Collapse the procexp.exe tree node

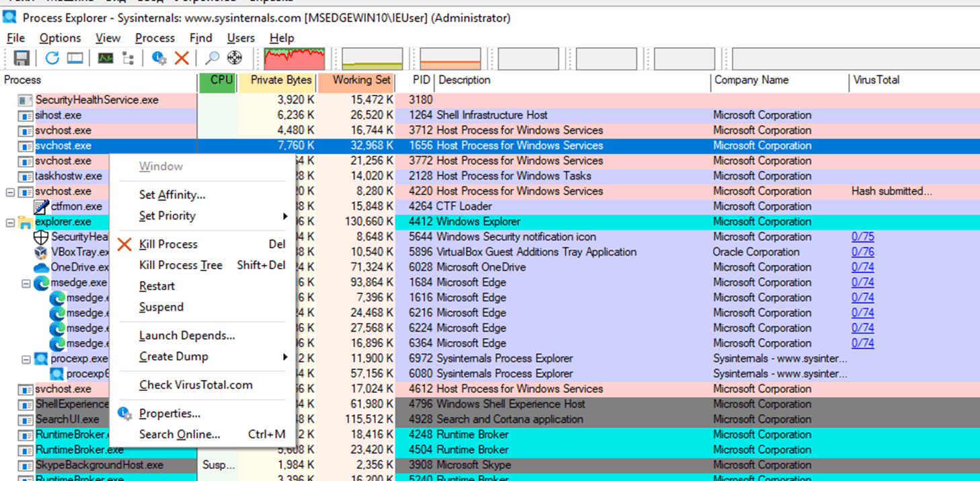(x=26, y=359)
